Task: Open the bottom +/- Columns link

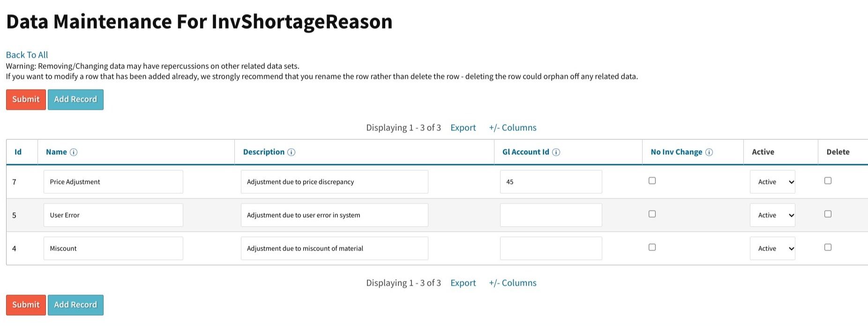Action: [x=513, y=283]
